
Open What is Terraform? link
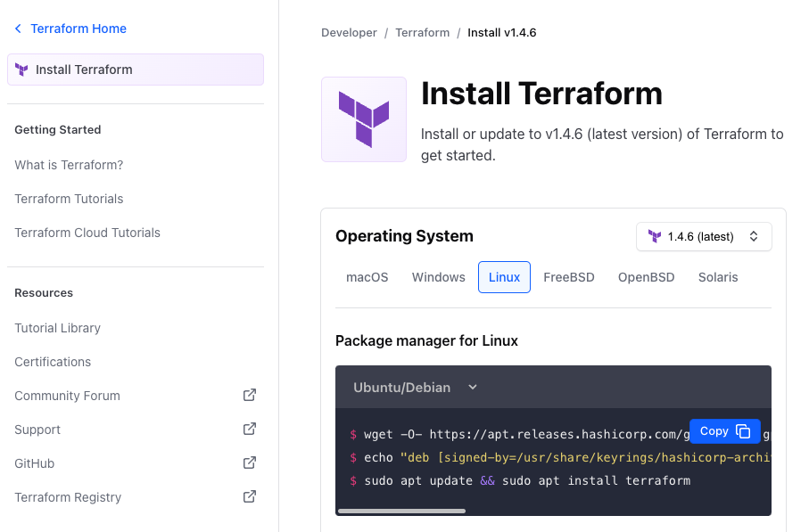69,165
